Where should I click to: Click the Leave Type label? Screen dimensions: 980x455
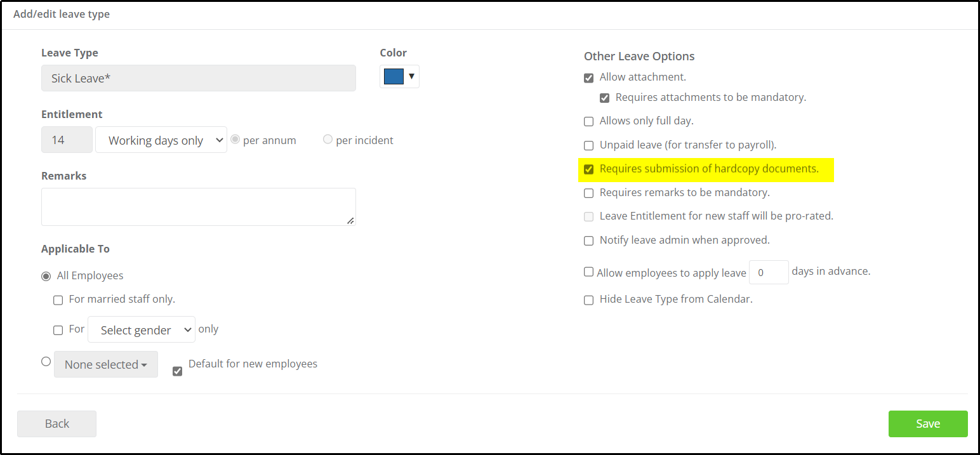(70, 53)
